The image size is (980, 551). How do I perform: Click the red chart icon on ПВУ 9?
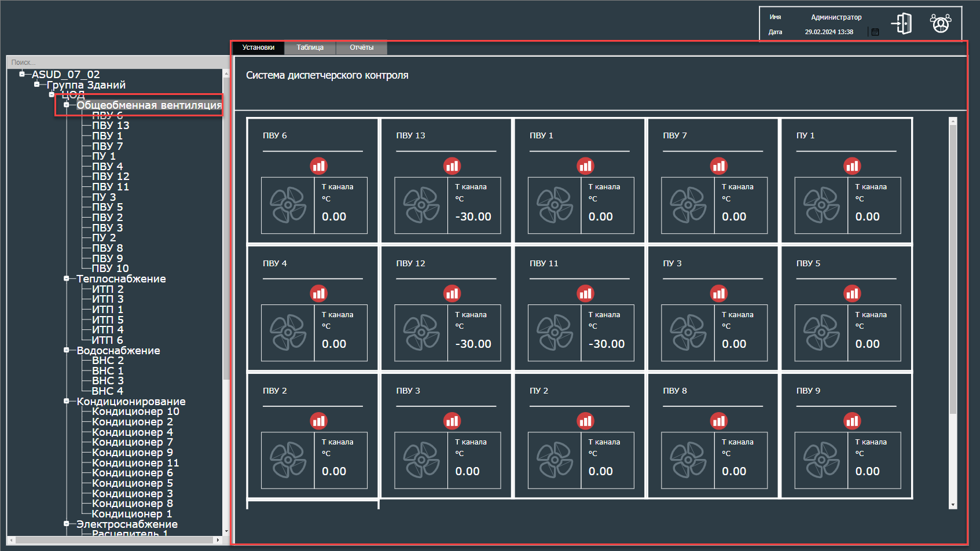(852, 421)
